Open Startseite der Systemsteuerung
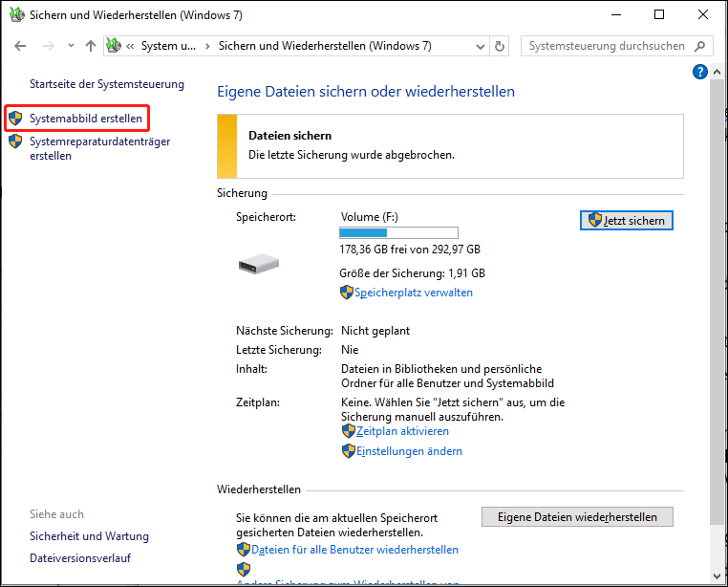 (107, 84)
